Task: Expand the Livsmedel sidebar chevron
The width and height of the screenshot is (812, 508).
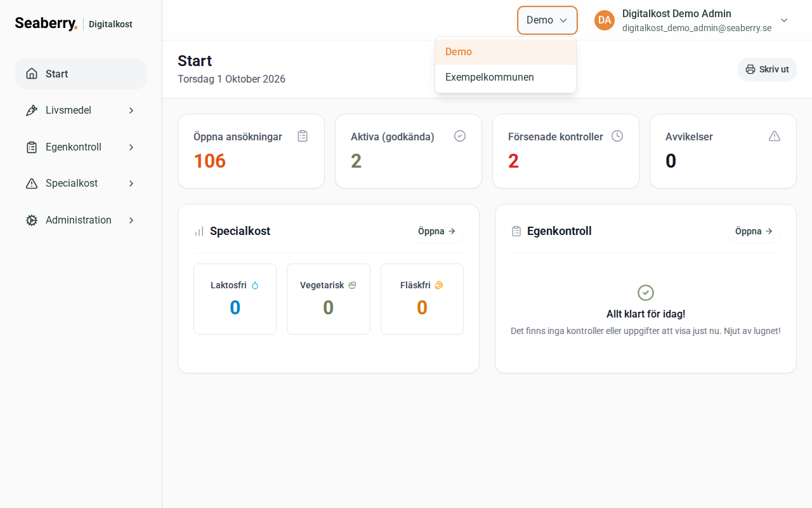Action: [x=131, y=110]
